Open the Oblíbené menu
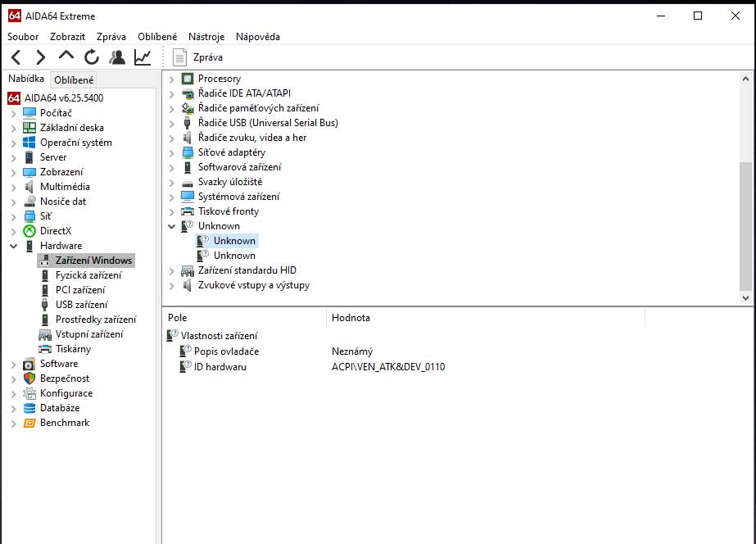This screenshot has height=544, width=756. click(x=157, y=37)
